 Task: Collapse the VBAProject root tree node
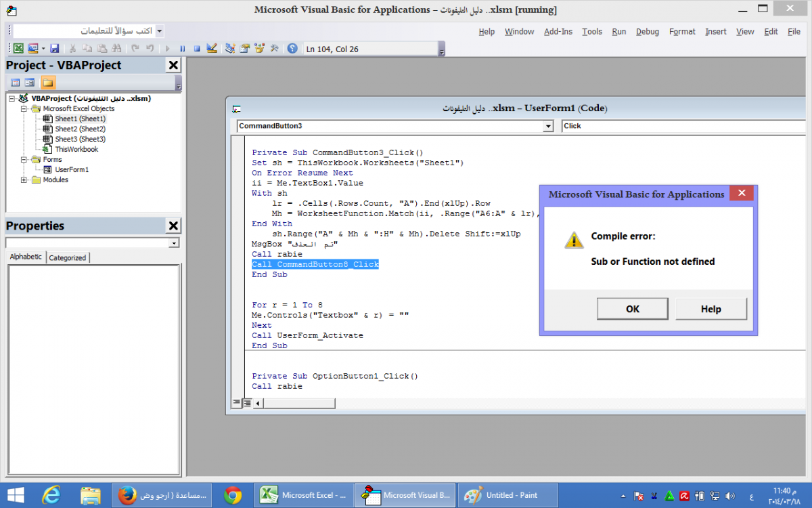[12, 98]
